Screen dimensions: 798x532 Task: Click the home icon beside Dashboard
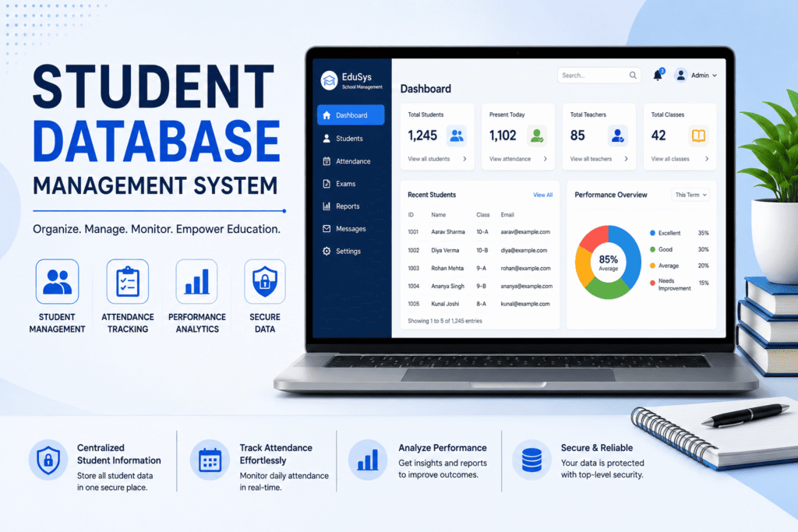(x=327, y=115)
